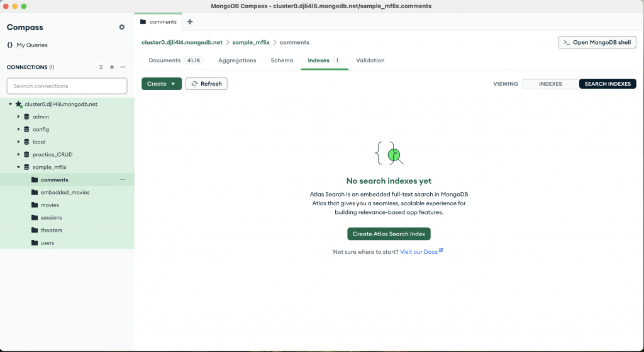Open a new tab with plus icon
The height and width of the screenshot is (352, 644).
[190, 22]
